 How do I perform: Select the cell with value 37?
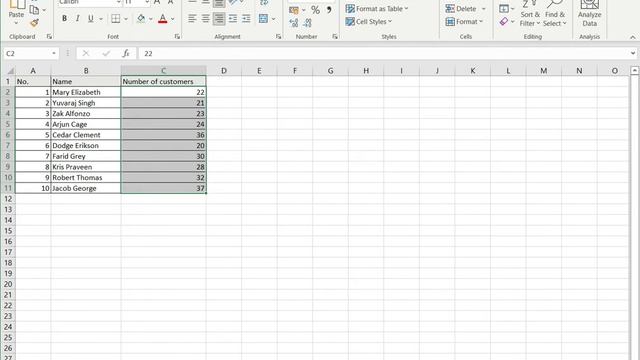[163, 188]
